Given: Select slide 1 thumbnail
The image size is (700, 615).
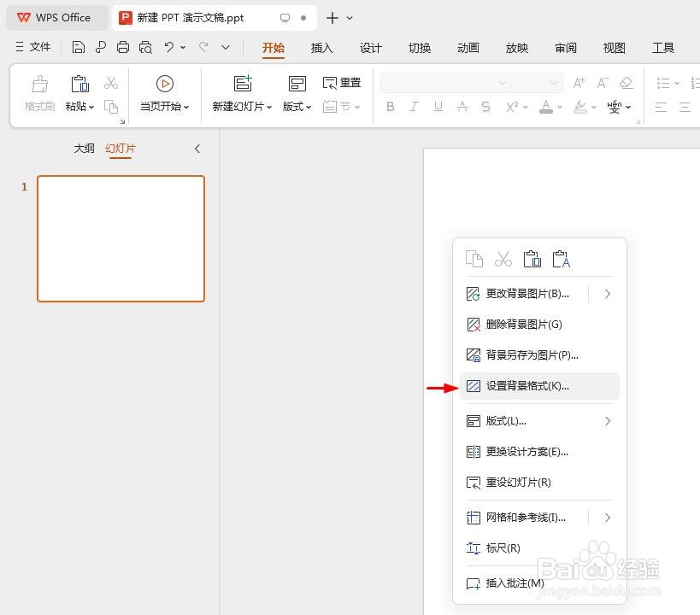Looking at the screenshot, I should tap(121, 239).
